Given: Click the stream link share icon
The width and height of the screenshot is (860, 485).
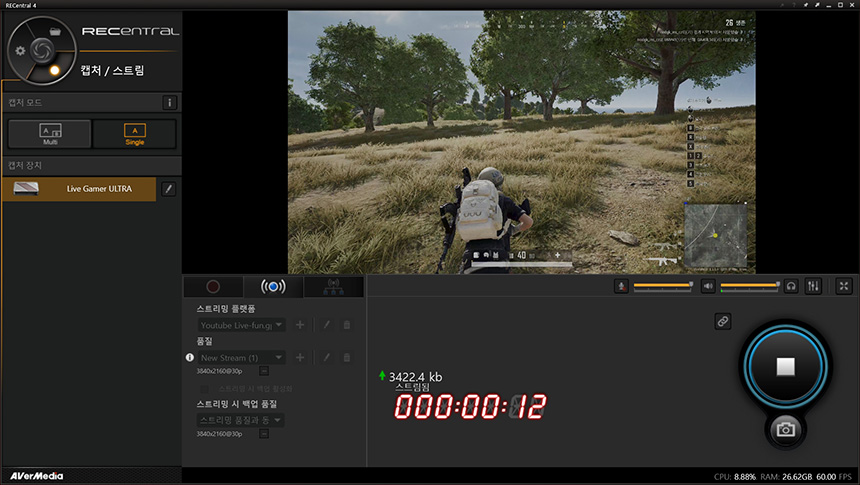Looking at the screenshot, I should click(x=723, y=322).
